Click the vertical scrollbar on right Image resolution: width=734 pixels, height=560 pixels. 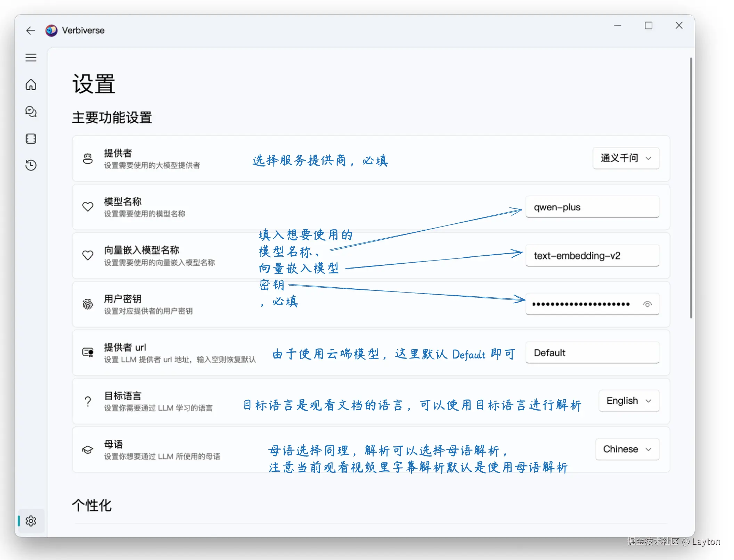tap(691, 188)
